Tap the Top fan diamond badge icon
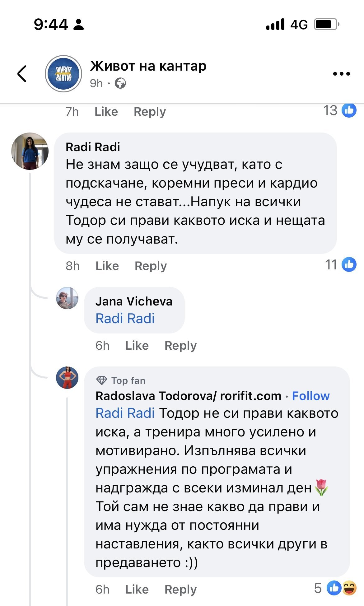Screen dimensions: 364x606 point(102,380)
